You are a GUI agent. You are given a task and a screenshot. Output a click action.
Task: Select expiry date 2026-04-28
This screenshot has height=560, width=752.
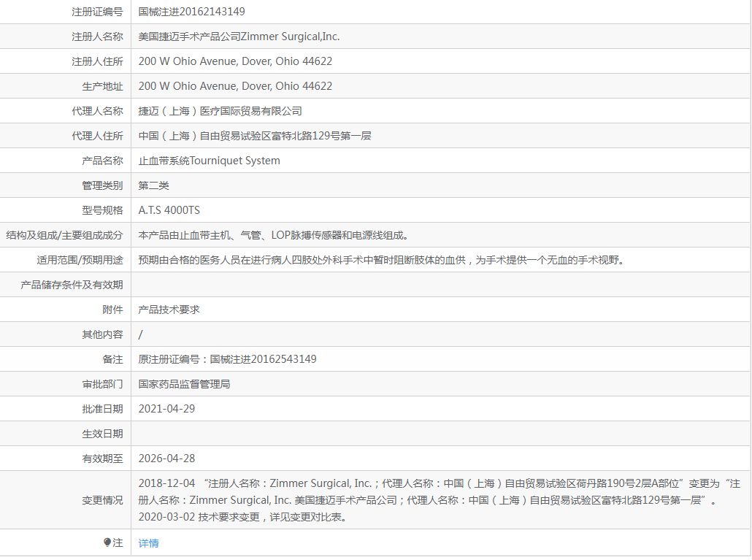pyautogui.click(x=166, y=459)
